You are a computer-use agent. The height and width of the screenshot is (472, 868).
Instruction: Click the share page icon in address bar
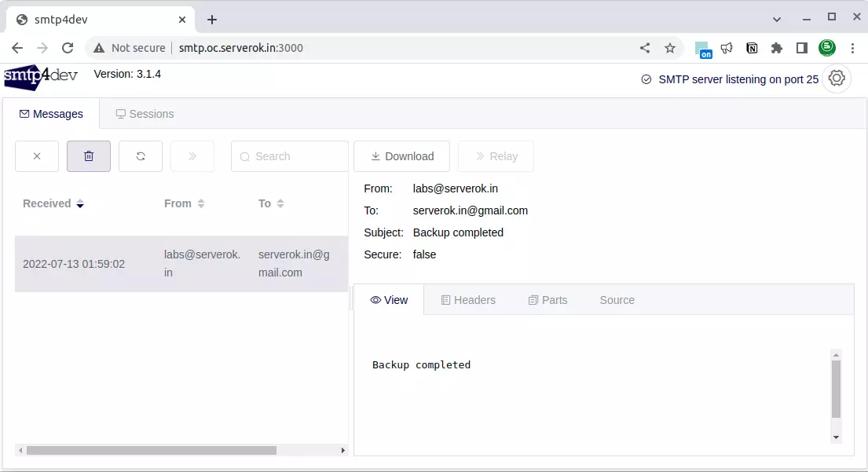click(645, 48)
